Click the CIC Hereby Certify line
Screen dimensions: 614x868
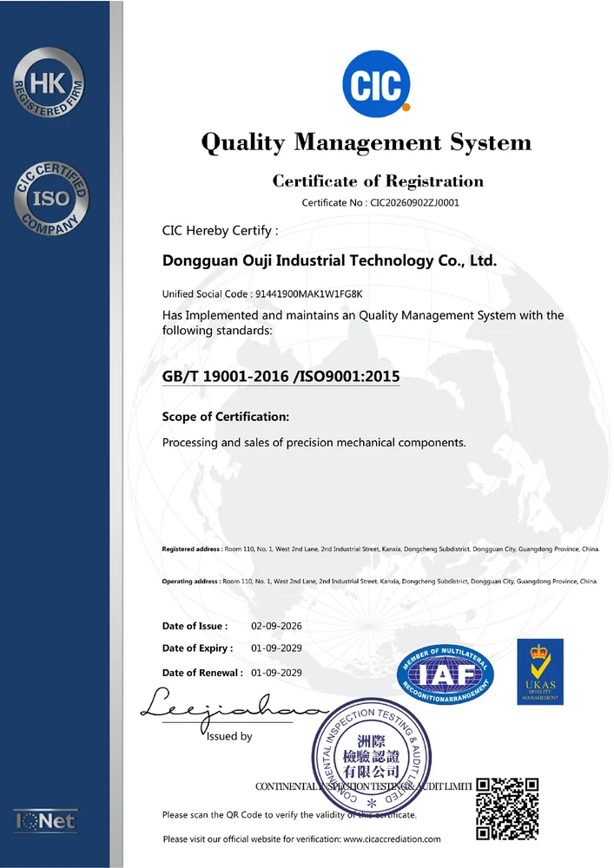click(221, 230)
